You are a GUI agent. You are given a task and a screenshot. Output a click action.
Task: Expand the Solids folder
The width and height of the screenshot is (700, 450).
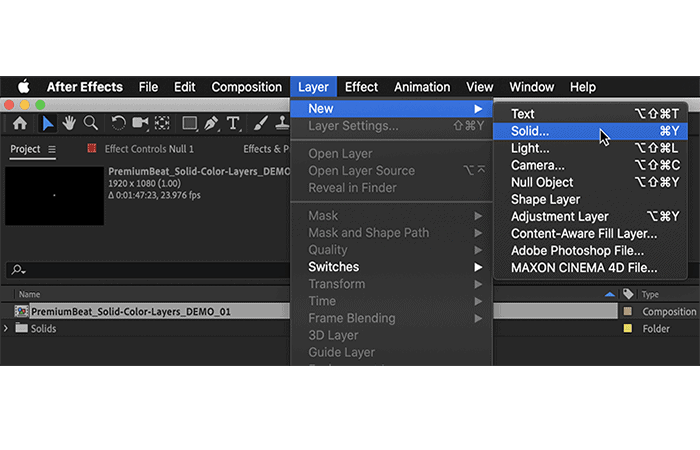[6, 329]
